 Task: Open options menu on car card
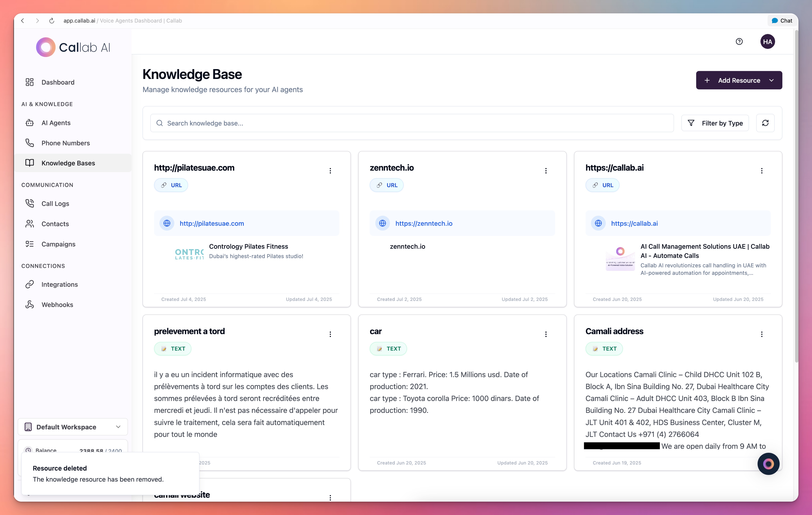[546, 334]
